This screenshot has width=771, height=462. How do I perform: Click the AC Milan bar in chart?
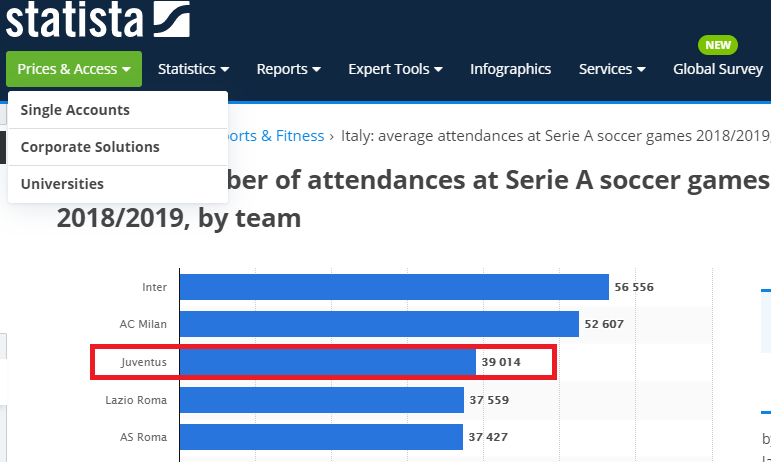pyautogui.click(x=379, y=324)
